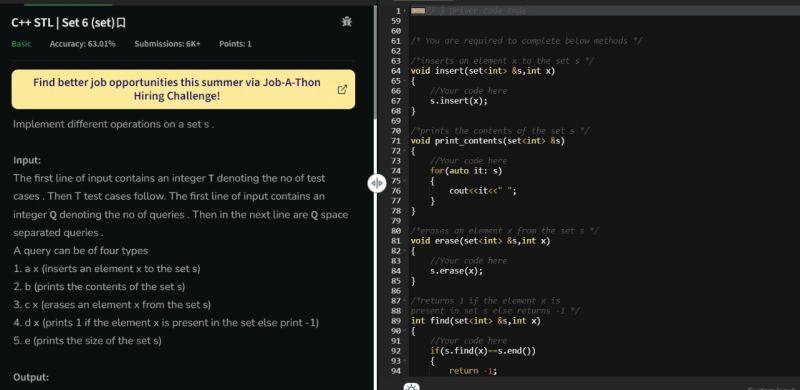Click the Input: heading in problem statement
800x390 pixels.
pyautogui.click(x=27, y=160)
